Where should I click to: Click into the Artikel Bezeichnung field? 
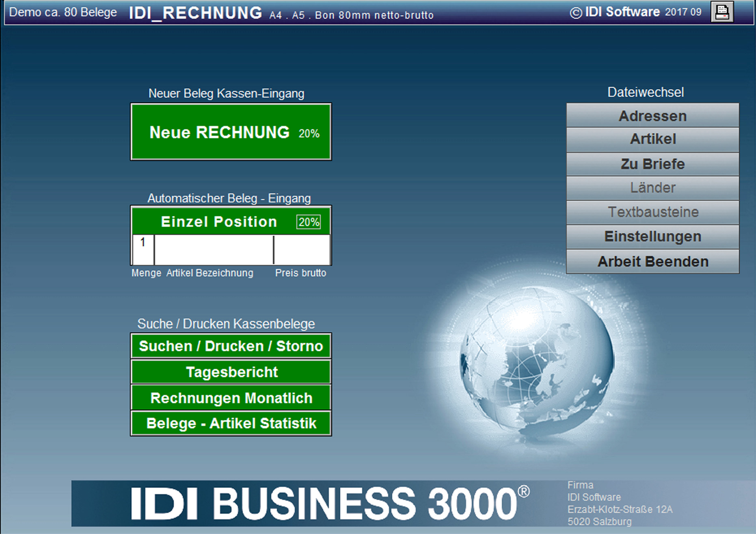click(214, 250)
